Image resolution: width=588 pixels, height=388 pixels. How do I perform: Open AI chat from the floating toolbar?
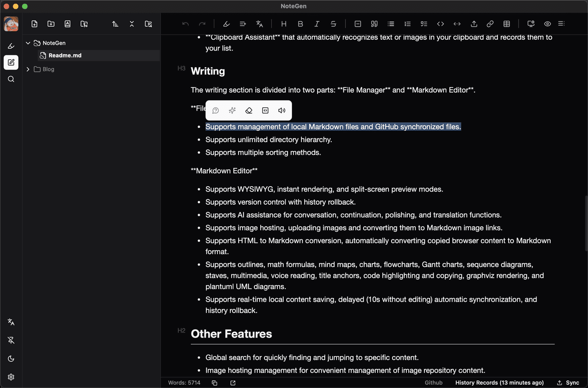[x=216, y=110]
